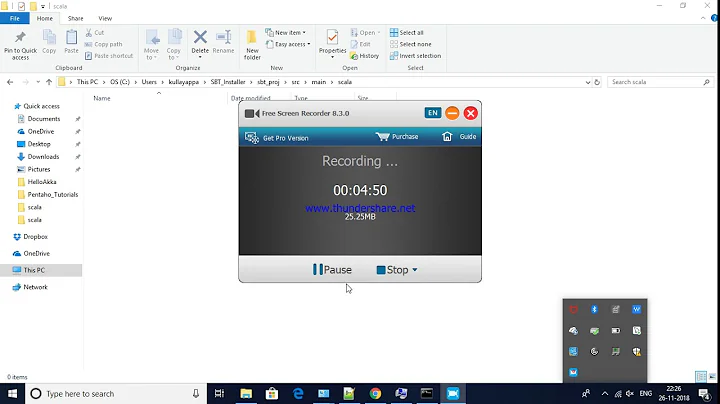This screenshot has width=720, height=404.
Task: Open Downloads in navigation pane
Action: 43,157
